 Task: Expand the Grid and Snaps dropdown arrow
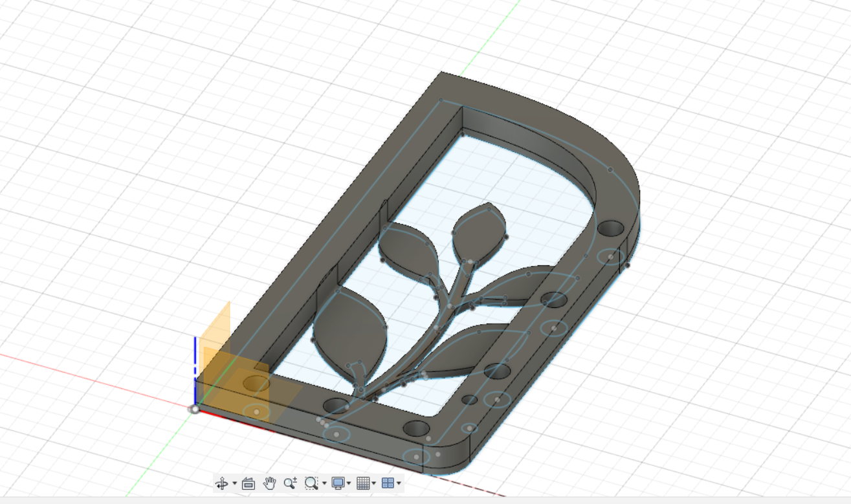[374, 483]
